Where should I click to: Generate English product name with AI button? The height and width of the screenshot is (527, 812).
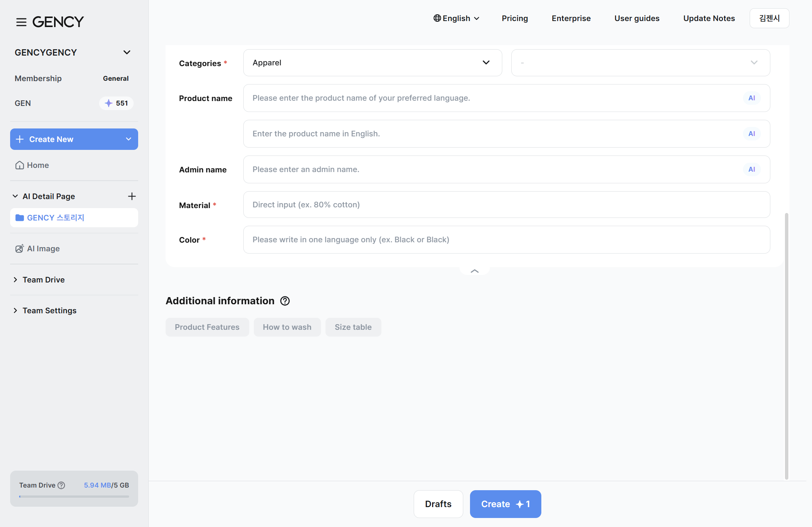752,134
